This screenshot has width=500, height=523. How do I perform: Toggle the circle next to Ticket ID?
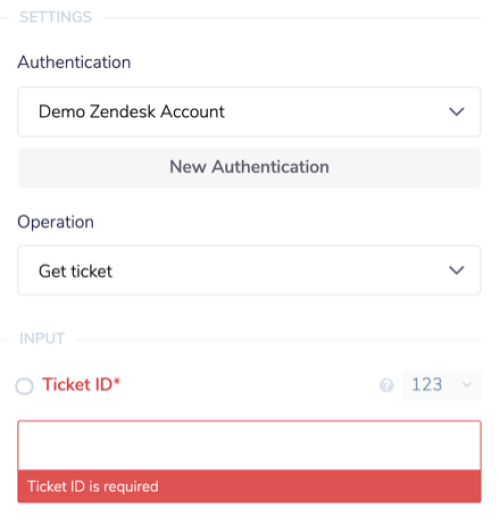click(x=24, y=386)
